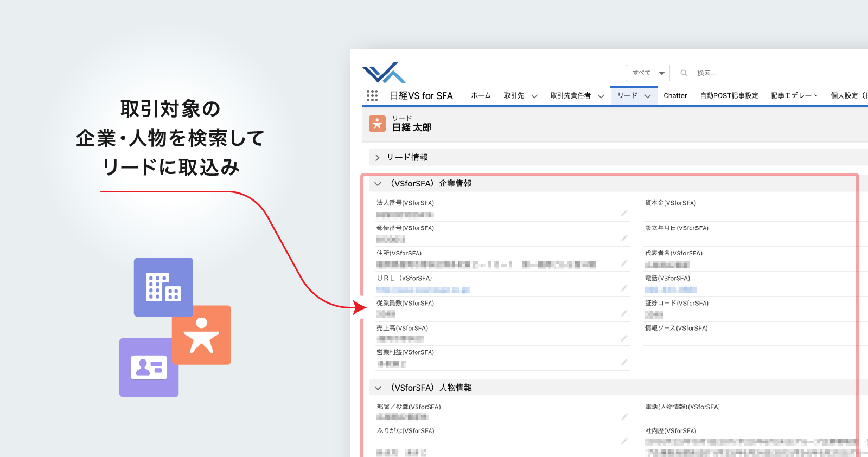The width and height of the screenshot is (868, 457).
Task: Click the VS for SFA logo
Action: pyautogui.click(x=384, y=73)
